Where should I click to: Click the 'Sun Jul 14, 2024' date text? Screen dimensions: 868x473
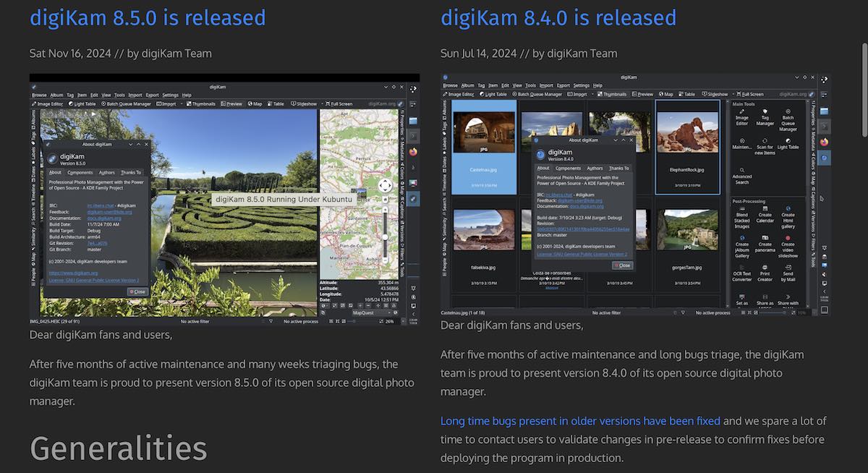tap(479, 53)
